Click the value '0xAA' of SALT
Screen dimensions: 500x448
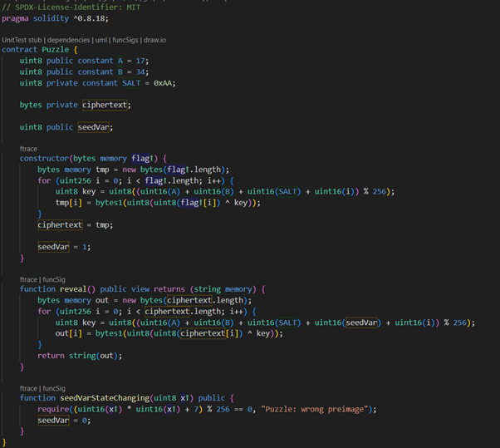click(163, 83)
